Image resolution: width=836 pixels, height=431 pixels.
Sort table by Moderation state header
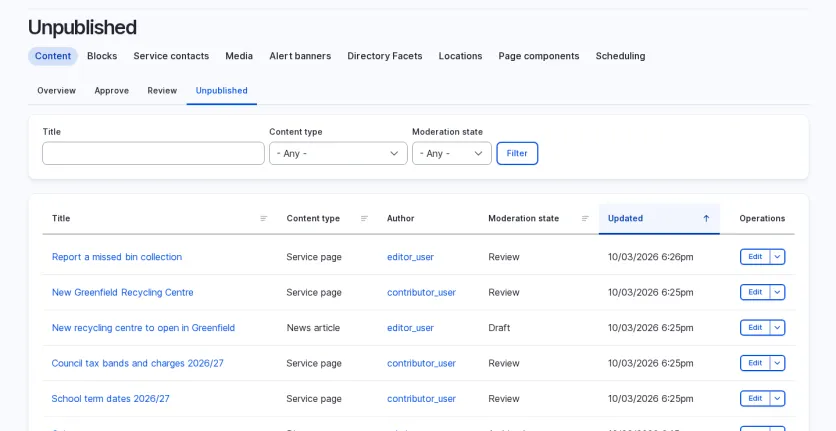coord(524,219)
